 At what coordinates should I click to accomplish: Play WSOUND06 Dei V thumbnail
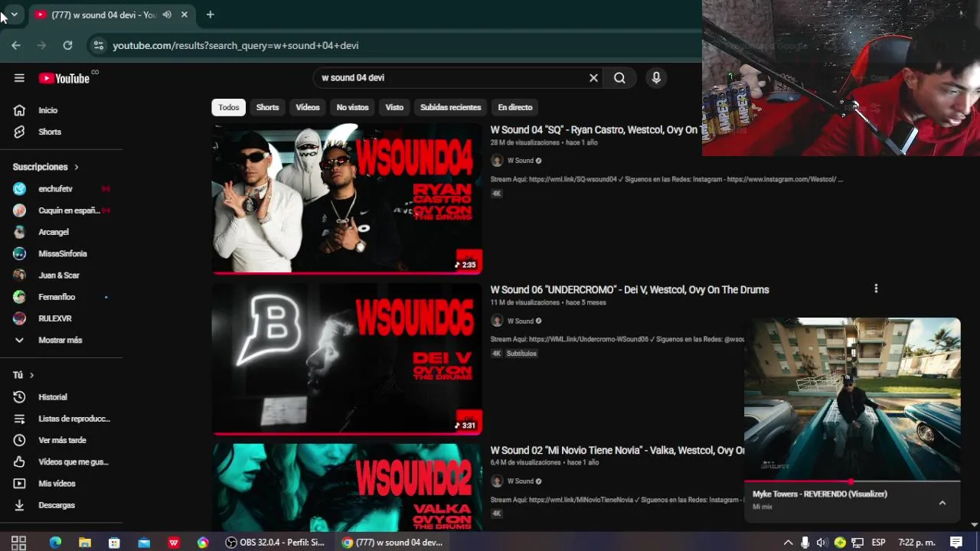(x=347, y=358)
